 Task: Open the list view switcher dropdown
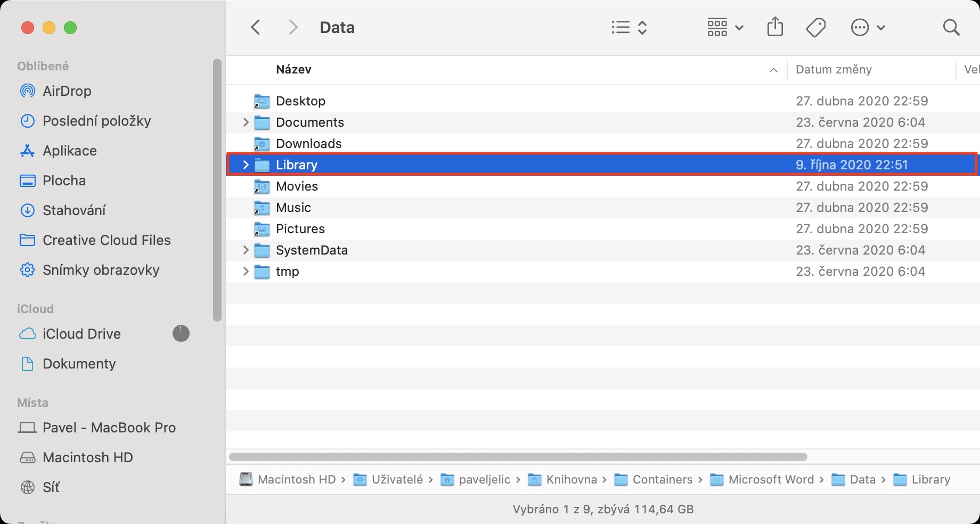tap(629, 27)
